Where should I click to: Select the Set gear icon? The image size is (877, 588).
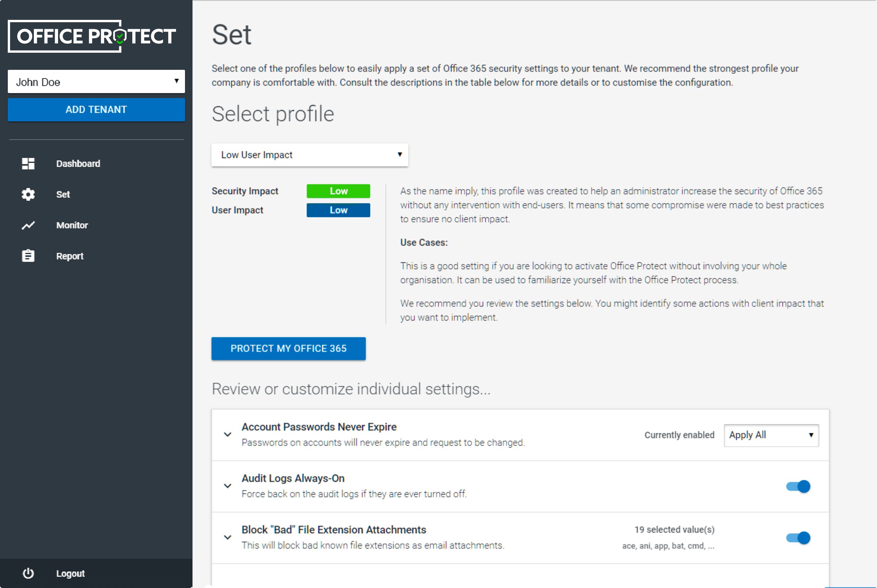(x=28, y=194)
